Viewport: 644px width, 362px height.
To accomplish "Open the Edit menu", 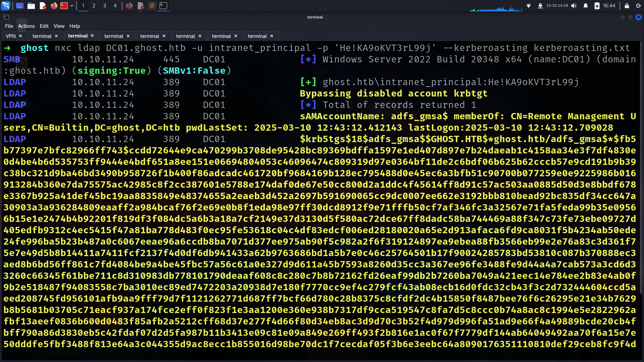I will pyautogui.click(x=44, y=26).
